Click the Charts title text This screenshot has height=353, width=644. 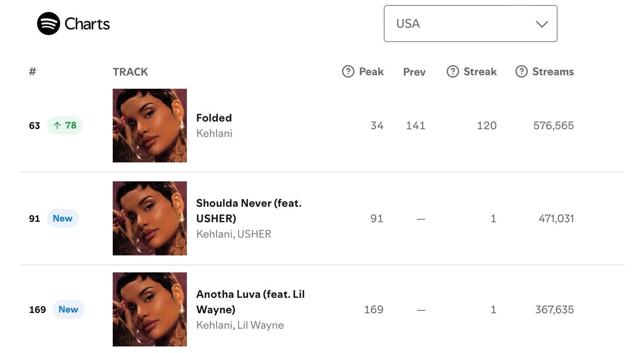click(x=87, y=24)
